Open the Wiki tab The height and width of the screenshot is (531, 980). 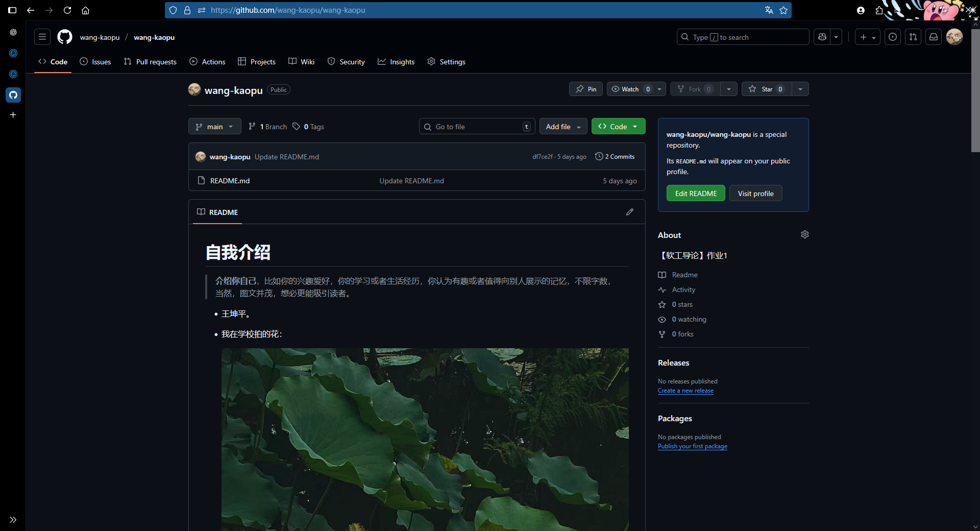(301, 62)
